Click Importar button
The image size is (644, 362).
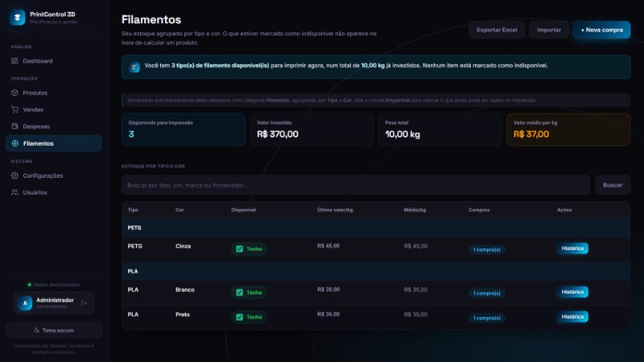[549, 30]
